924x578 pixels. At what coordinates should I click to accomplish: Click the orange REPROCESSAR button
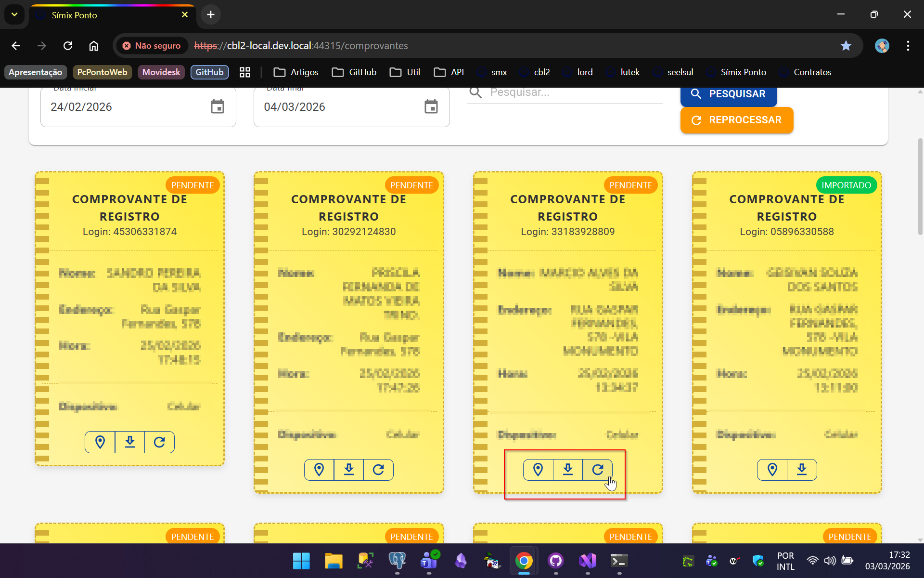coord(737,120)
